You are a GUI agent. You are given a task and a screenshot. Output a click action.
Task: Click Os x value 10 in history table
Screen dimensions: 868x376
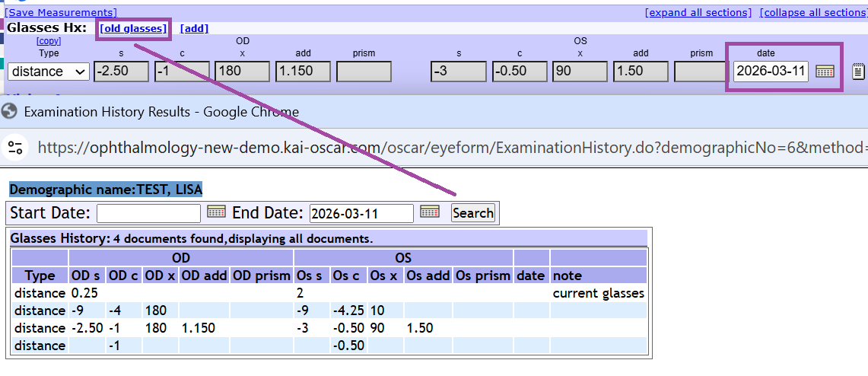(377, 311)
